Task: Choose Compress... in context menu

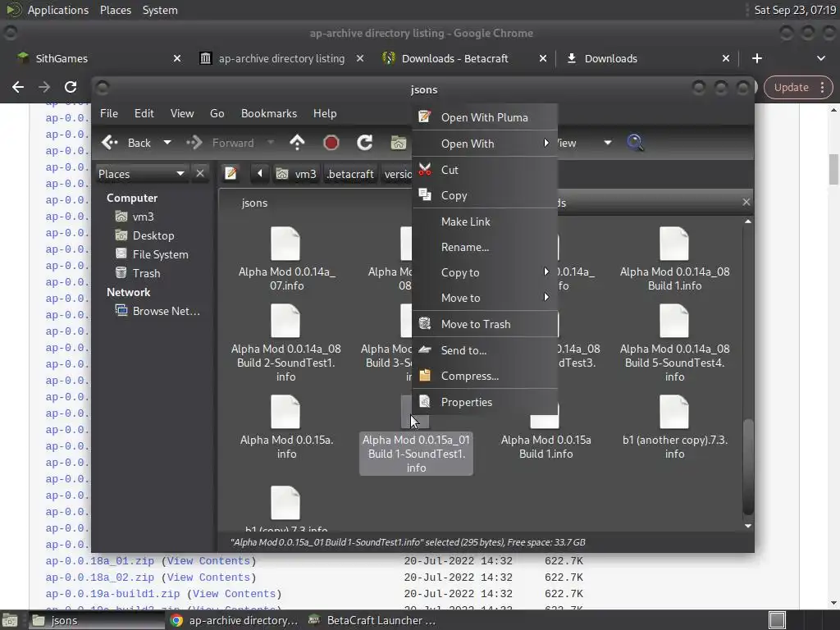Action: click(485, 376)
